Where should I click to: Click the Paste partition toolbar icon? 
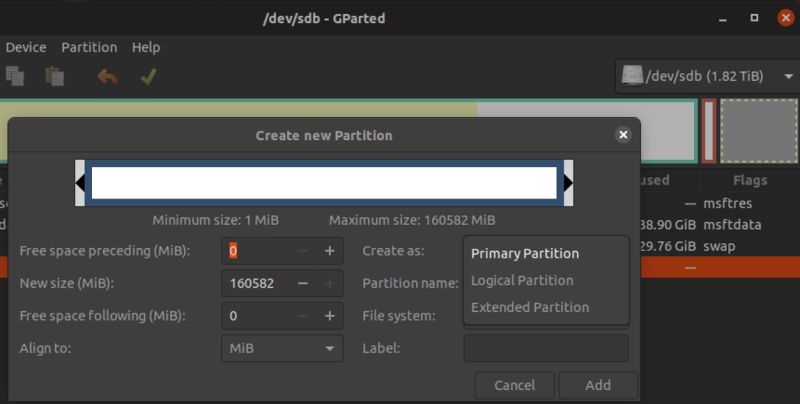tap(55, 77)
